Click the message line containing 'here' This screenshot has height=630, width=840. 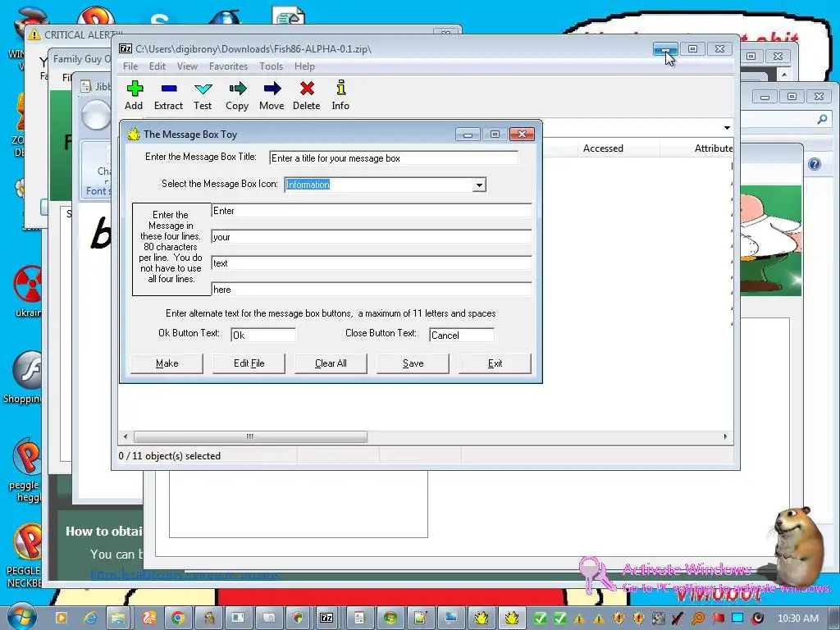(x=372, y=290)
